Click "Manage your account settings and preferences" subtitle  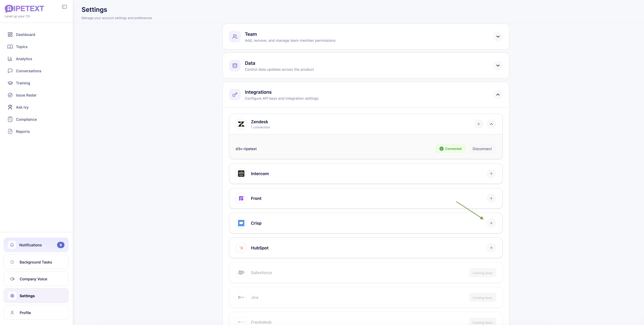coord(117,18)
